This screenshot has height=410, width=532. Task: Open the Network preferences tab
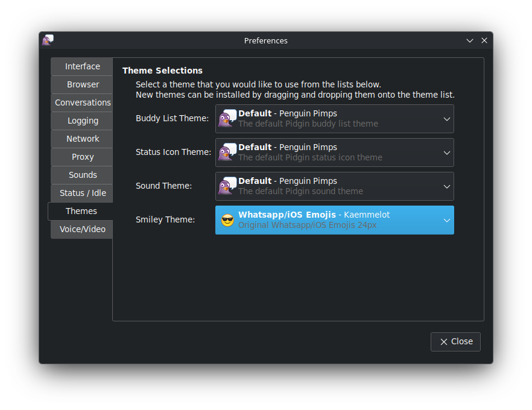(82, 139)
